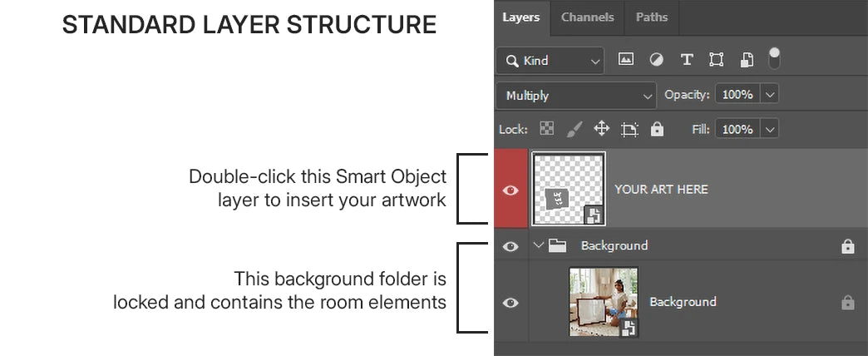
Task: Hide the YOUR ART HERE layer
Action: pos(510,190)
